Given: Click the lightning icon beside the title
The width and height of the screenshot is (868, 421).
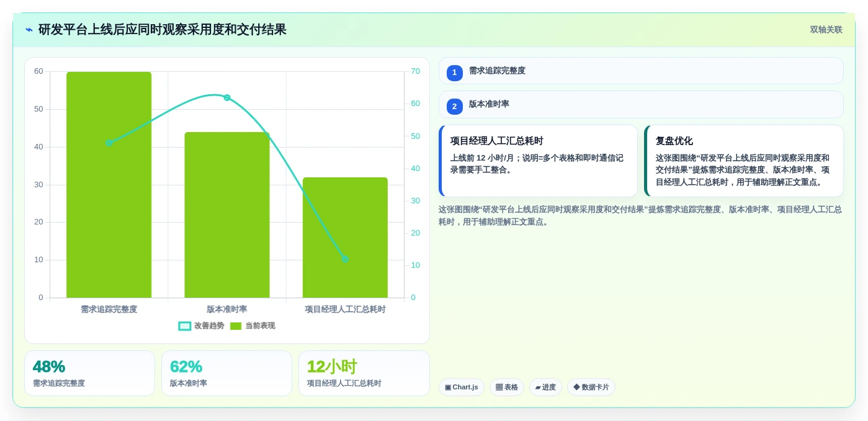Looking at the screenshot, I should point(29,30).
